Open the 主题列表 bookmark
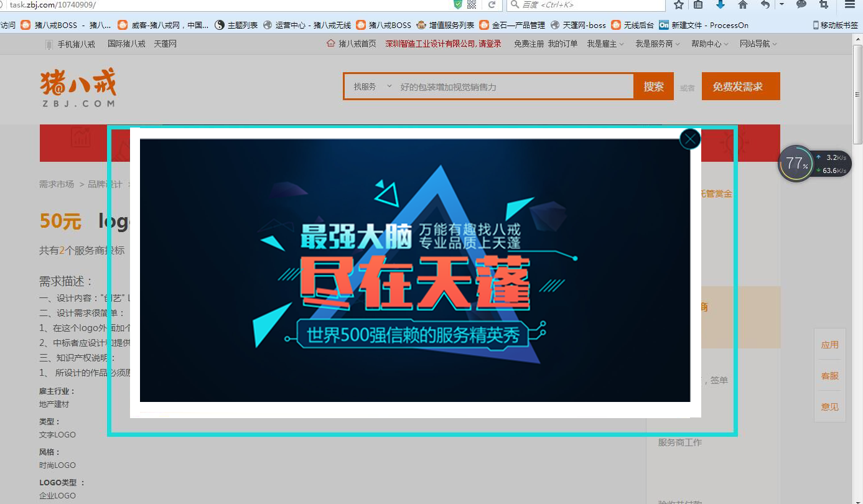863x504 pixels. 236,25
